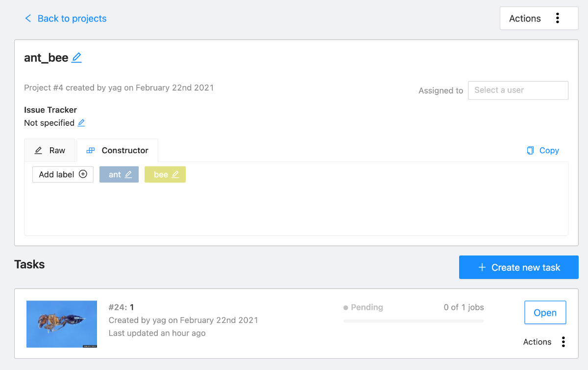
Task: Click the plus icon in Add label
Action: click(83, 174)
